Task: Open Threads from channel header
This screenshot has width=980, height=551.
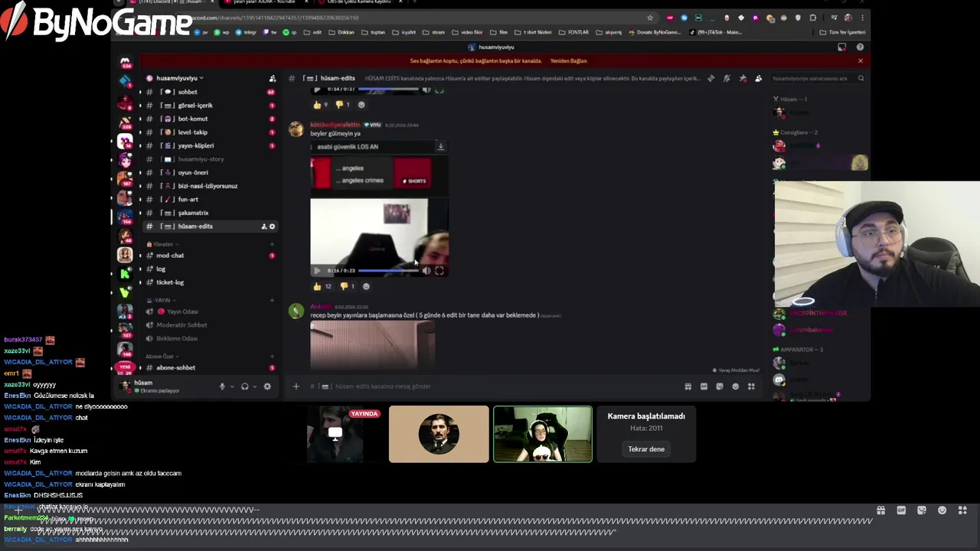Action: click(x=710, y=78)
